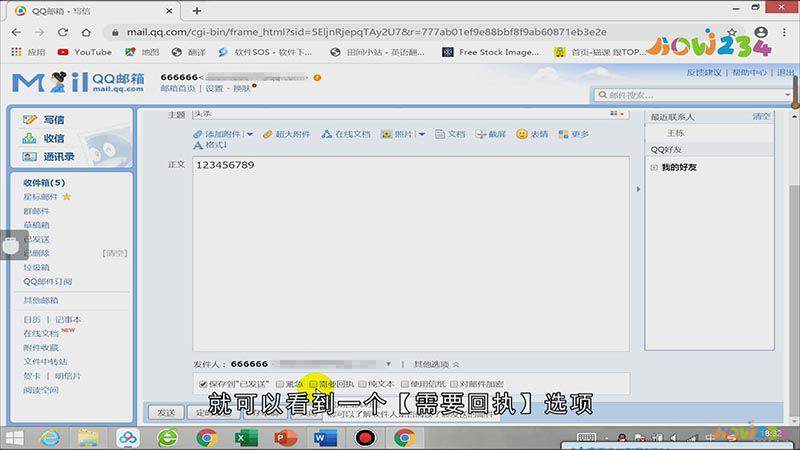Click the browser address bar
Image resolution: width=800 pixels, height=450 pixels.
[366, 32]
